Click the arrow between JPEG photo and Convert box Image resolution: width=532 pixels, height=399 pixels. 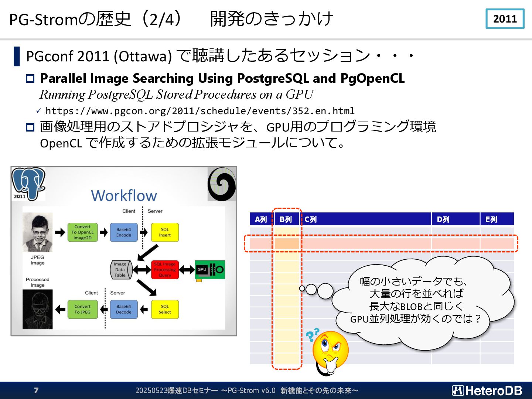click(x=60, y=232)
